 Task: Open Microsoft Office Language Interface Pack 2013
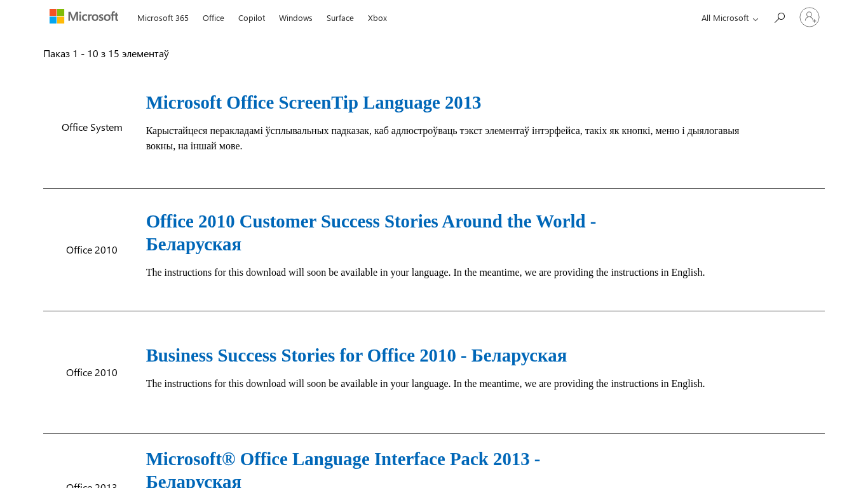click(x=342, y=459)
